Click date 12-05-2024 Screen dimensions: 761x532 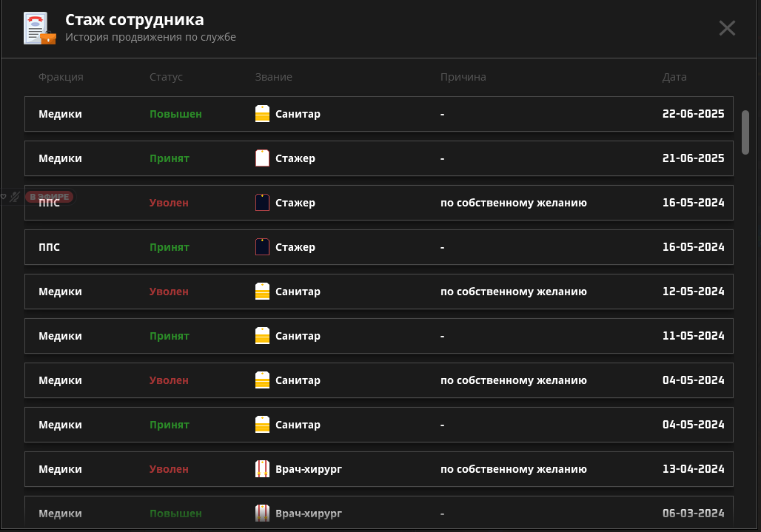point(693,292)
